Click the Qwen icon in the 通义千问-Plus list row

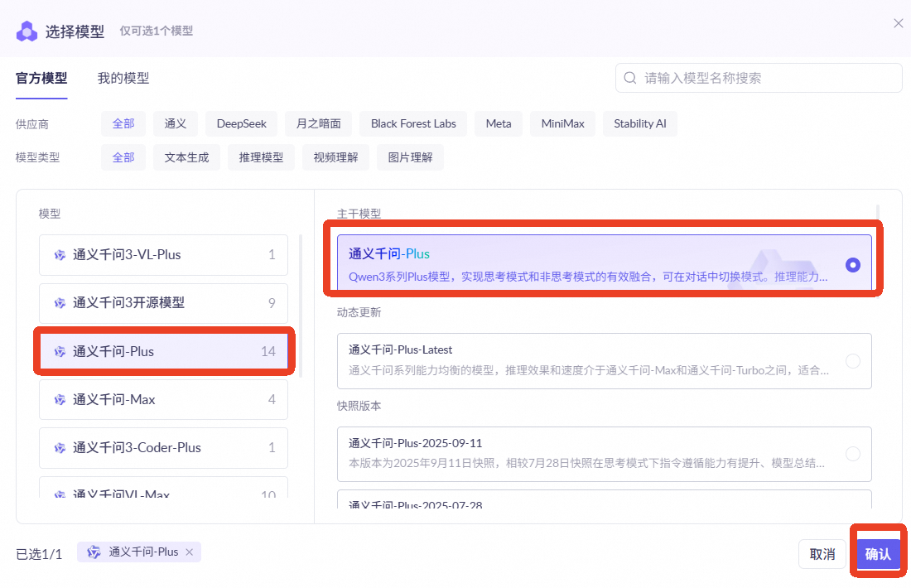click(60, 351)
